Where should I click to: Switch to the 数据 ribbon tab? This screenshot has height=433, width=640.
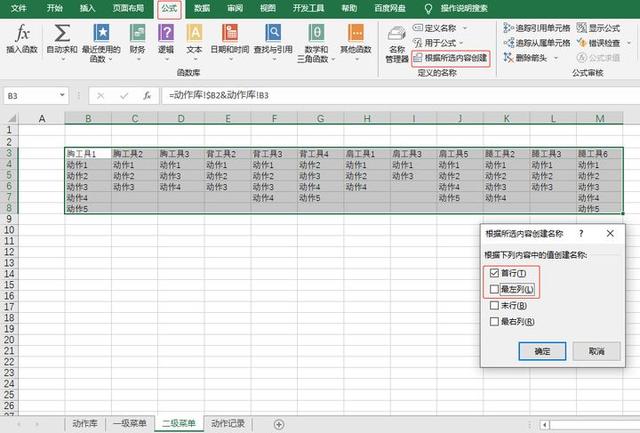tap(202, 7)
